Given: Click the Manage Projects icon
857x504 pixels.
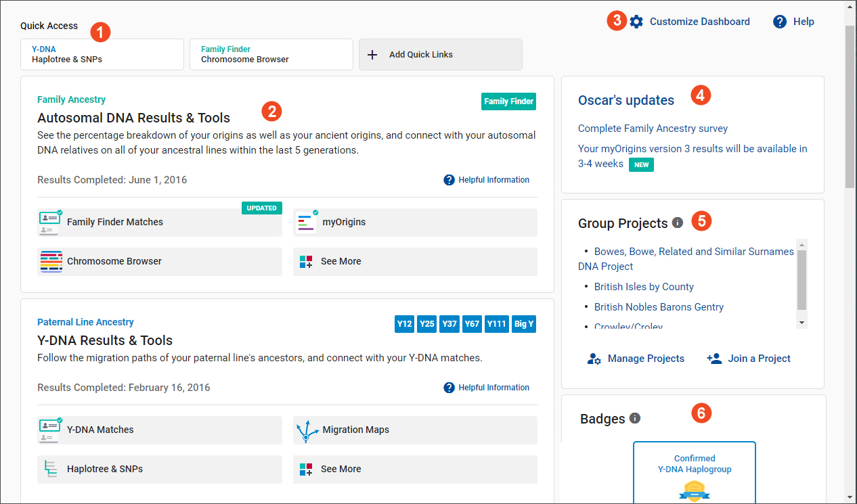Looking at the screenshot, I should [x=594, y=359].
